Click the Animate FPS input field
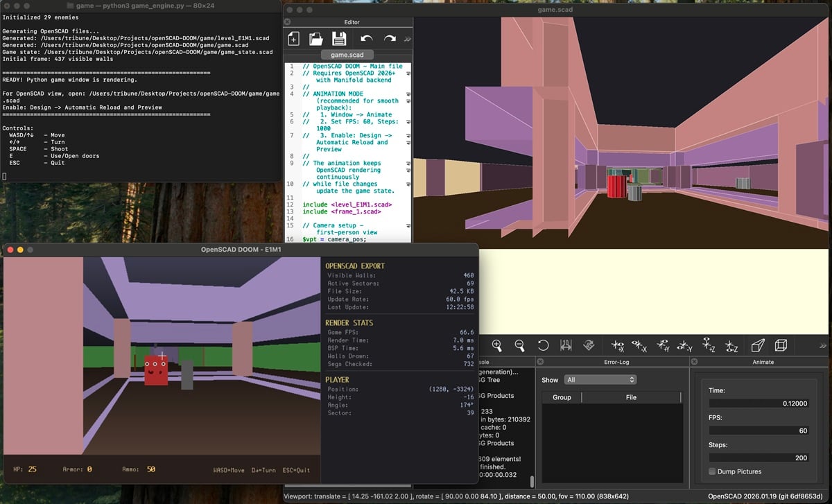 coord(760,431)
